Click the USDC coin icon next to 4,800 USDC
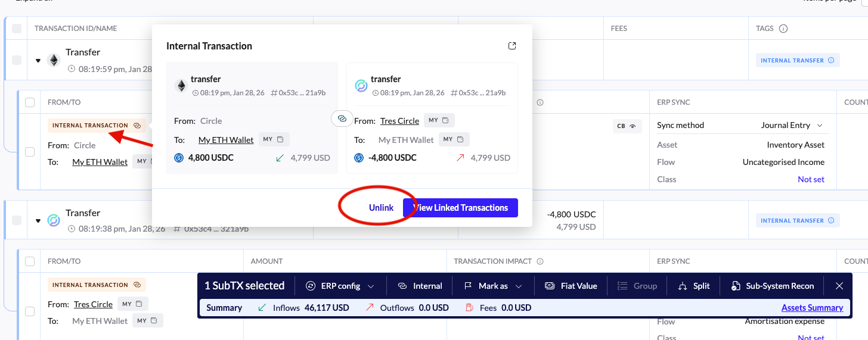Screen dimensions: 868x340 179,158
